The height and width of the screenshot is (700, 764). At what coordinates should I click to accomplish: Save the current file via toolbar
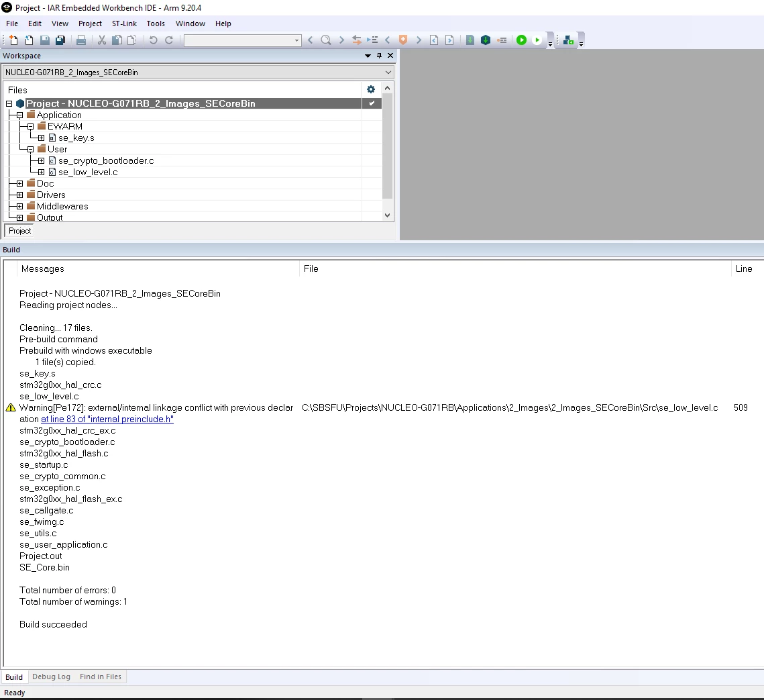coord(45,40)
